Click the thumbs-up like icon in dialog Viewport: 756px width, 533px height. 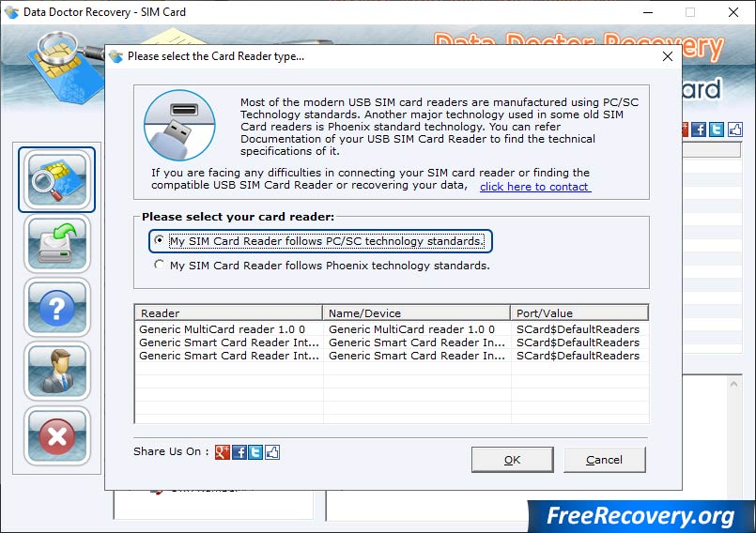coord(272,452)
